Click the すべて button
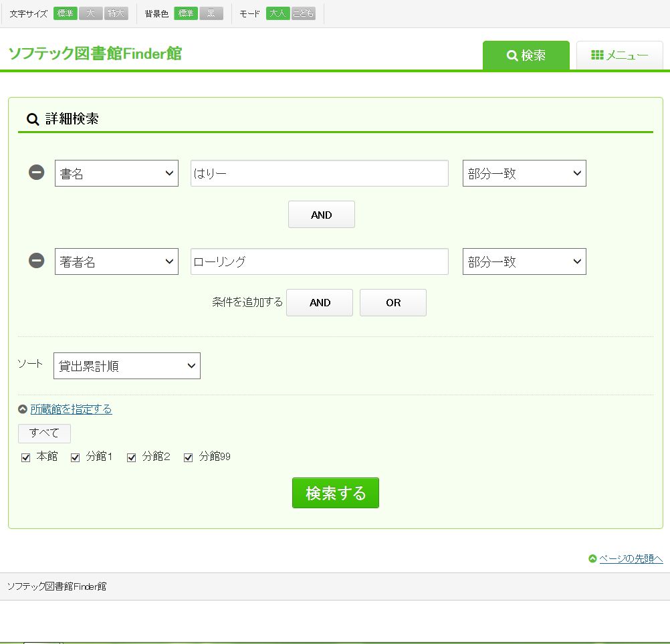 (x=44, y=433)
